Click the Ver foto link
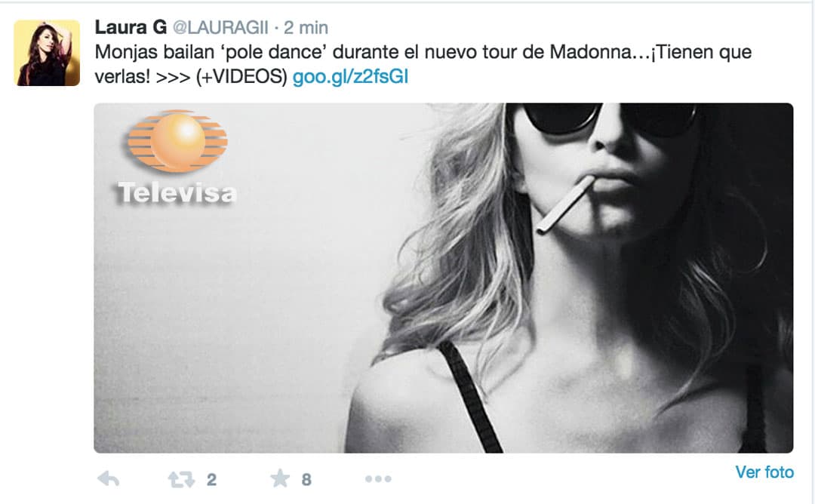The image size is (815, 504). pos(764,472)
